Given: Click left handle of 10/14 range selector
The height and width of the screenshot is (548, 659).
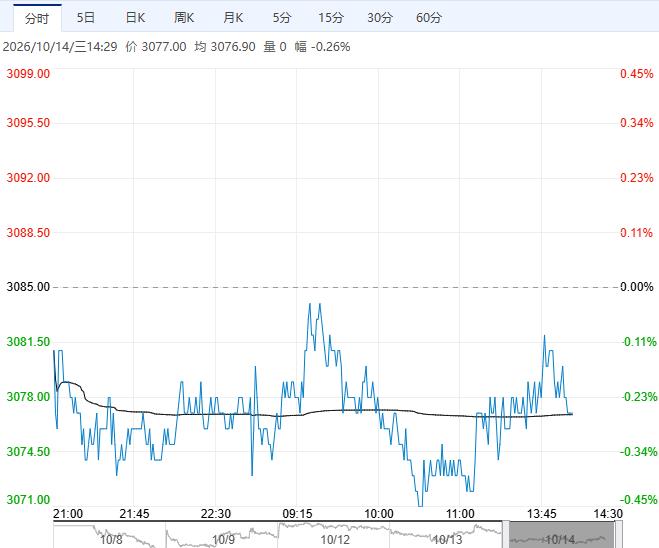Looking at the screenshot, I should tap(506, 535).
